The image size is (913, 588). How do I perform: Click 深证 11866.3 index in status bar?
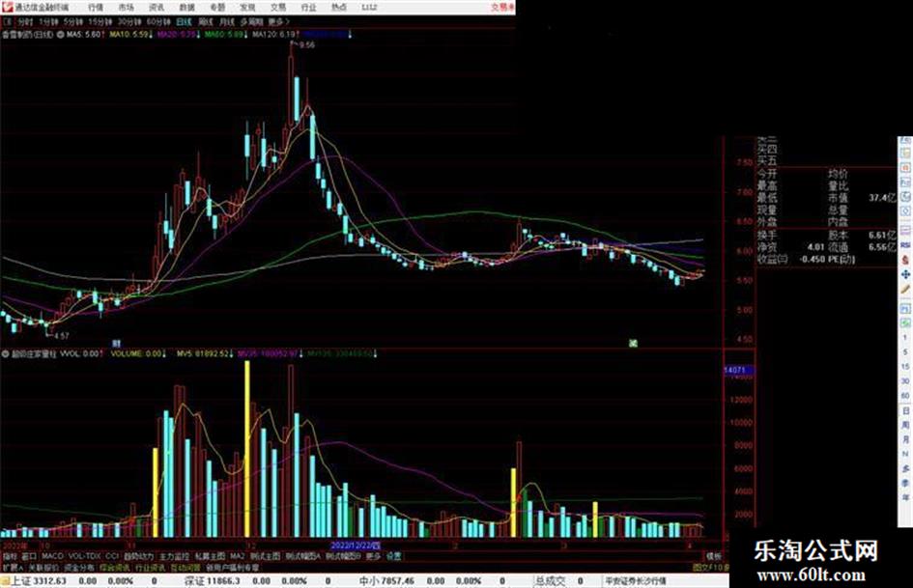click(212, 581)
